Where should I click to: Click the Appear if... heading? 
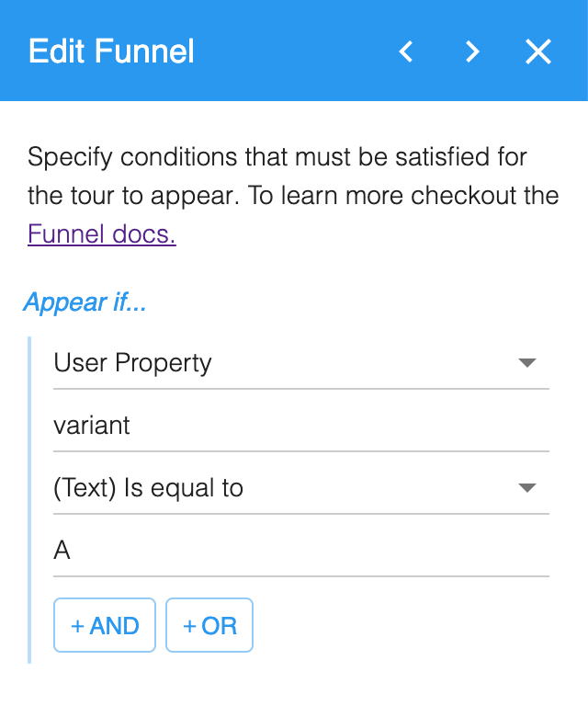click(x=85, y=302)
